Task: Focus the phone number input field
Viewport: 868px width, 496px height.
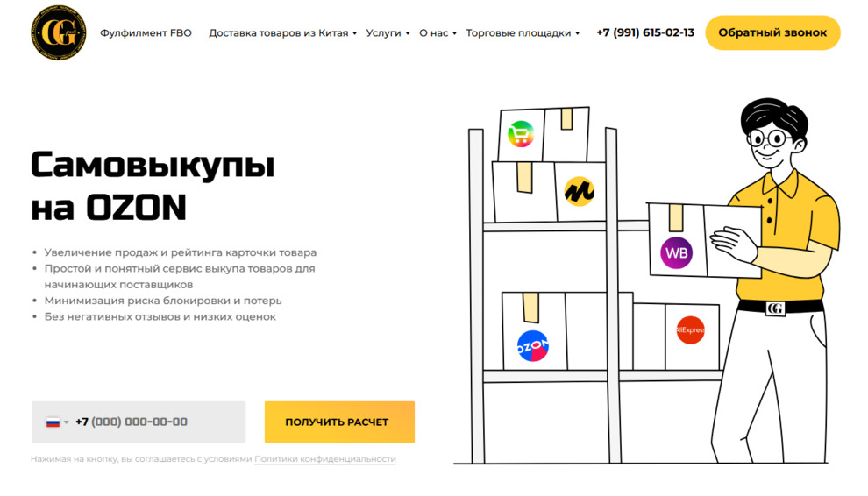Action: coord(139,422)
